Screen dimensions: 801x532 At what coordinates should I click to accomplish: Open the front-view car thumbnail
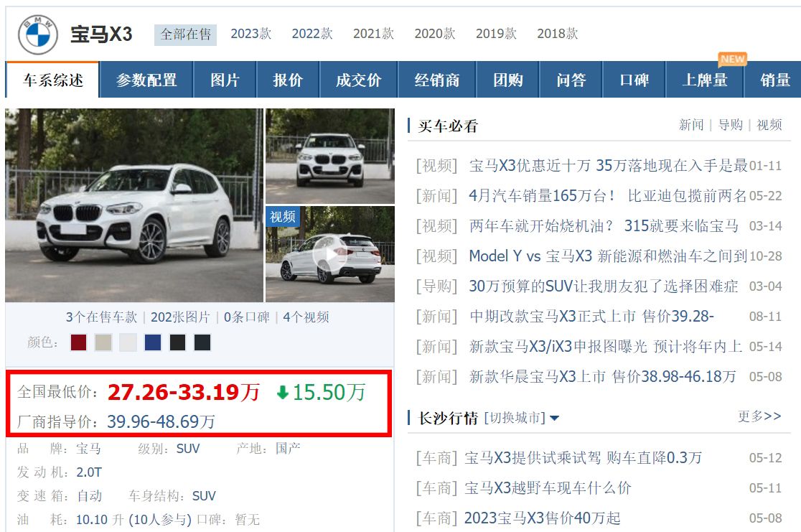[329, 155]
